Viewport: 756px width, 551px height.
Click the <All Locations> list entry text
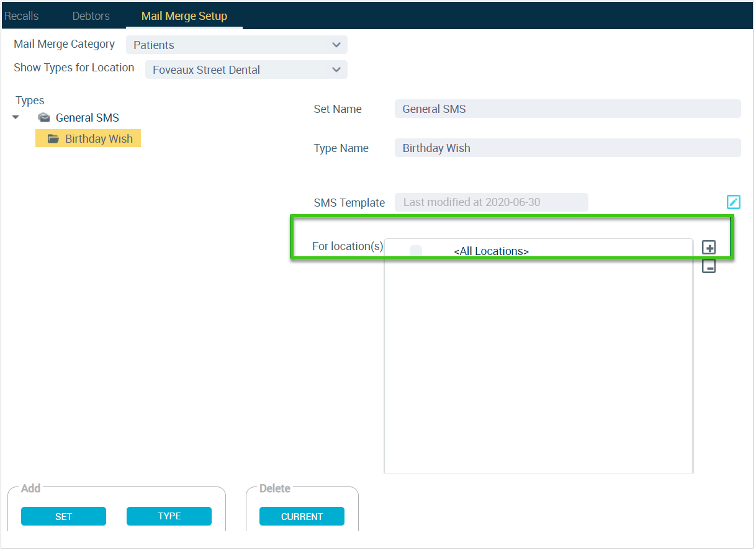click(492, 251)
